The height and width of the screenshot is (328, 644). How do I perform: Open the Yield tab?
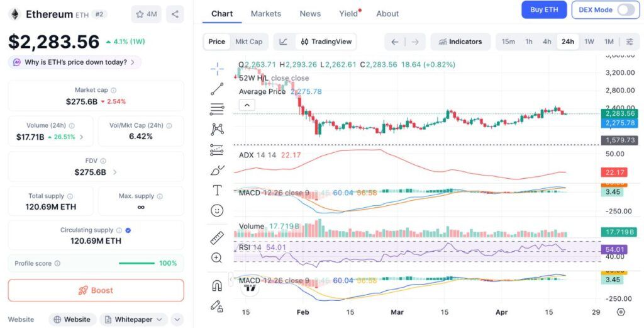348,13
